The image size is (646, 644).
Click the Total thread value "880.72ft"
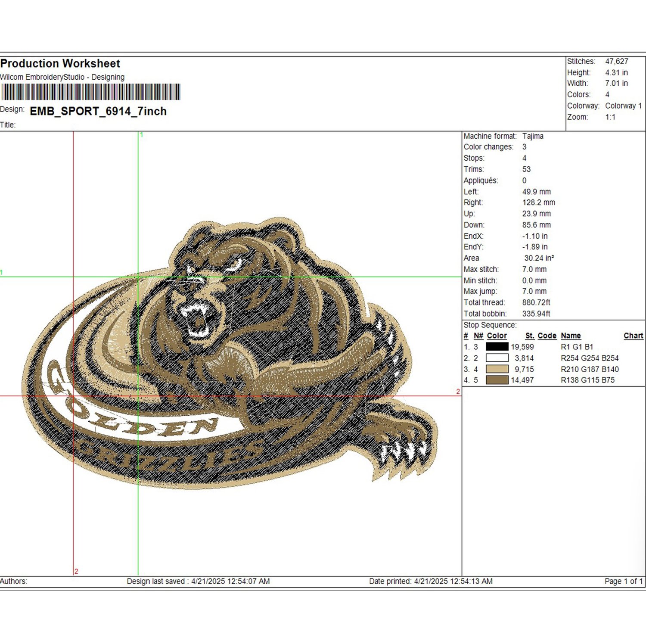tap(536, 302)
